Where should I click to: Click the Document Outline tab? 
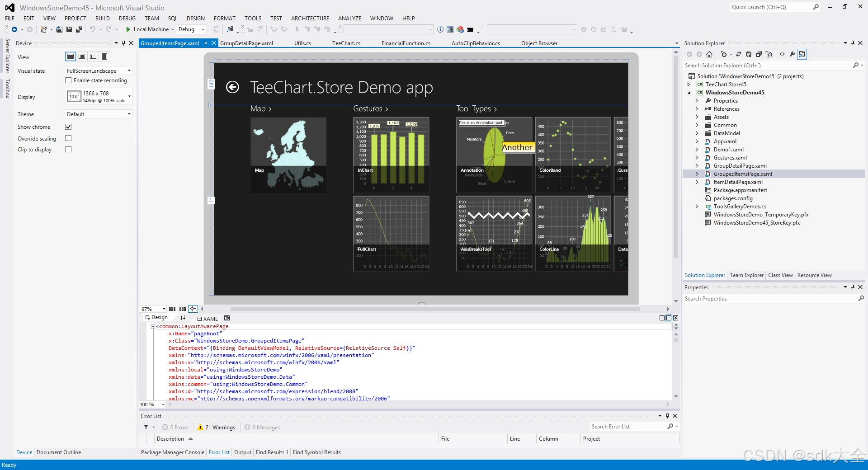[x=59, y=452]
